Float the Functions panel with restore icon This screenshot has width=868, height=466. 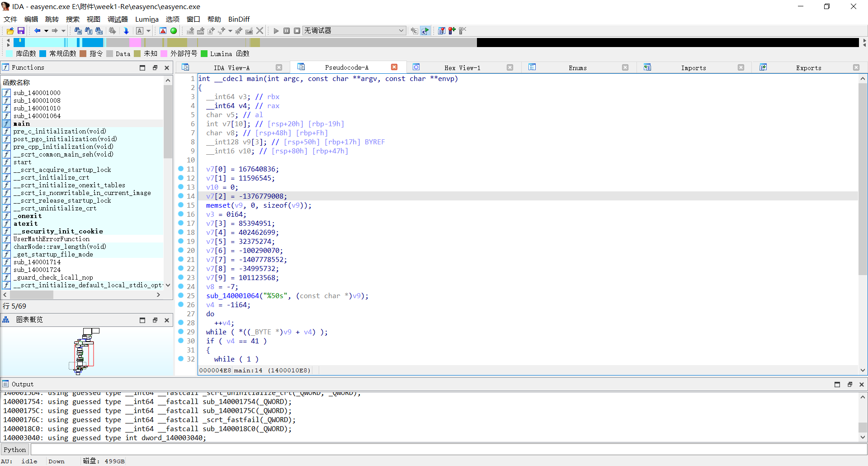pos(155,68)
